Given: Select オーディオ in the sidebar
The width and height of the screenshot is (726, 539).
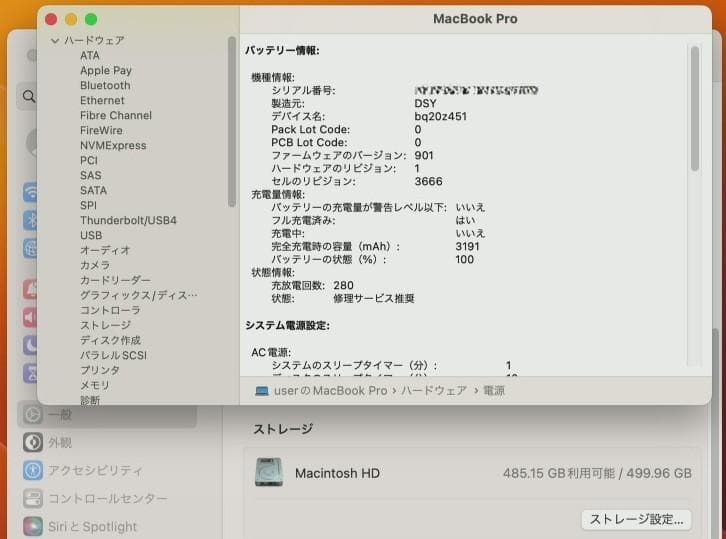Looking at the screenshot, I should coord(105,250).
